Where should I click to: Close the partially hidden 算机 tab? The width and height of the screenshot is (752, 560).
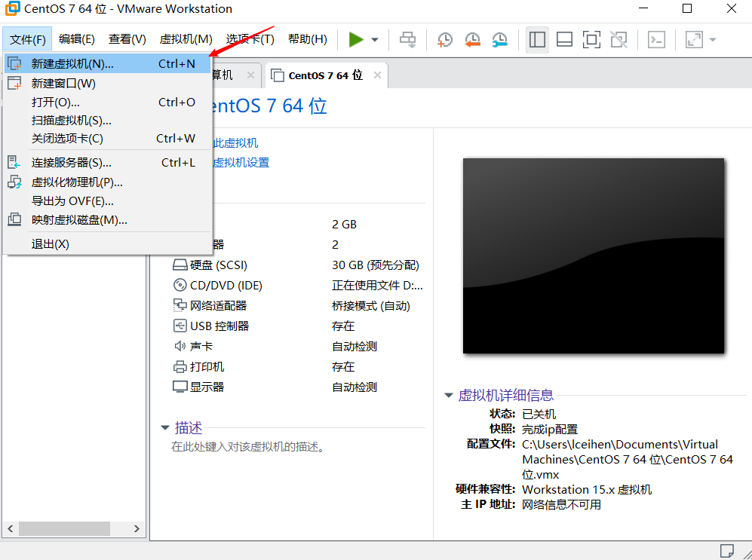click(251, 75)
